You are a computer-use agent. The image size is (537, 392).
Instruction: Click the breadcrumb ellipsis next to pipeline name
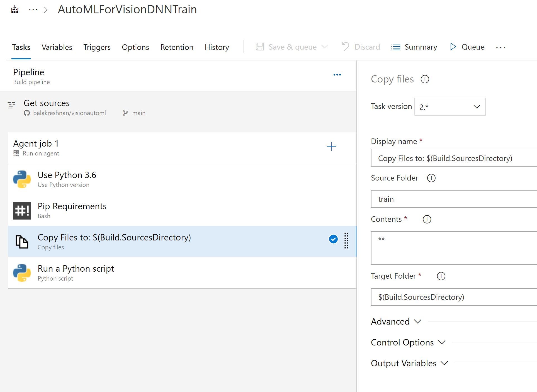point(33,10)
